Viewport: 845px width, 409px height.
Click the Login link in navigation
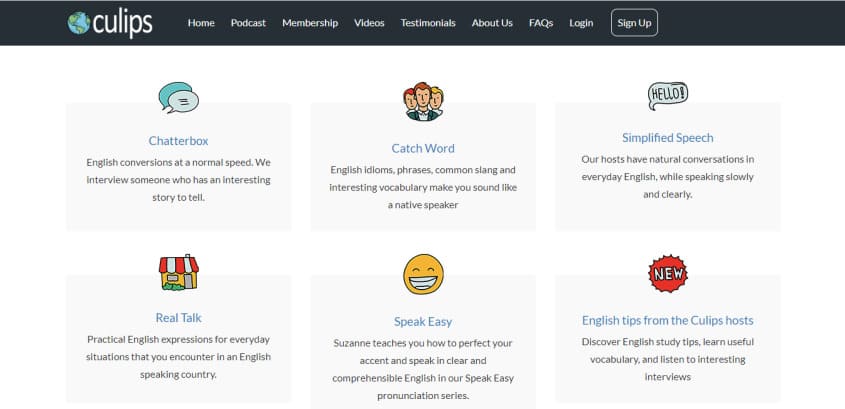pyautogui.click(x=581, y=23)
